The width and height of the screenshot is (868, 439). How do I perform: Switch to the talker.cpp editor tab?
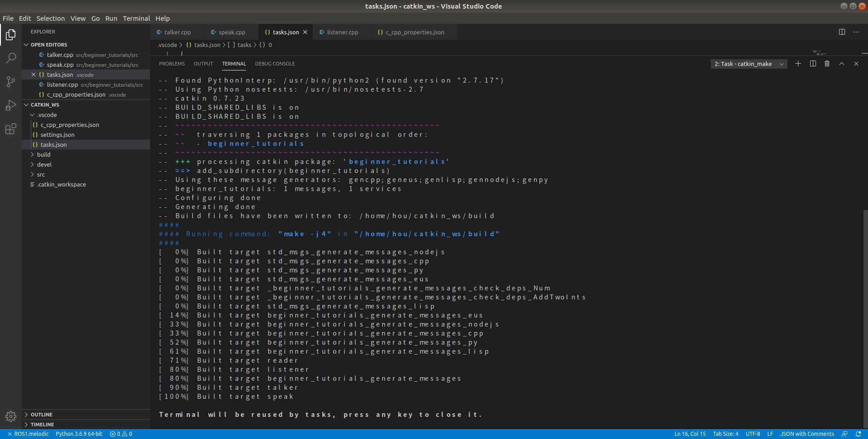coord(177,32)
